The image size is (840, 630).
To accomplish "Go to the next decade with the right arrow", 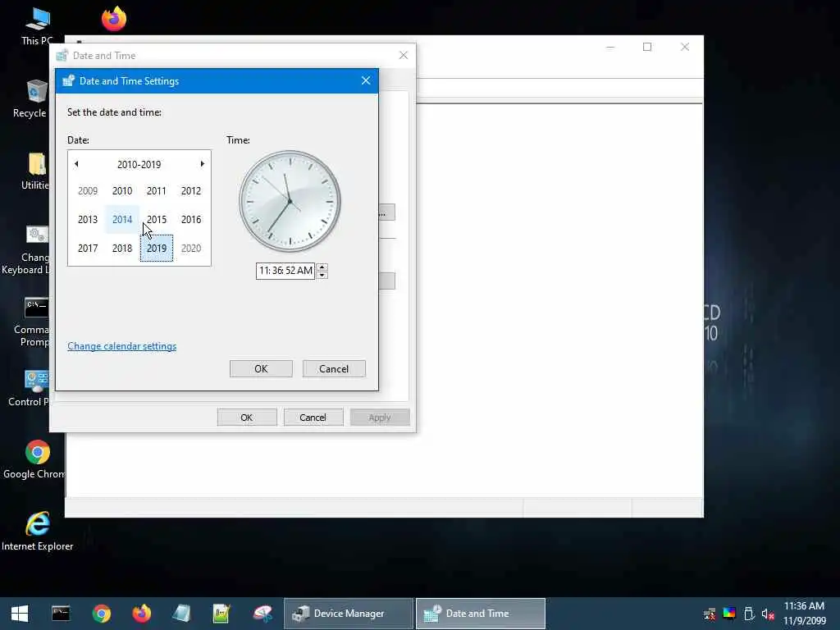I will (202, 164).
